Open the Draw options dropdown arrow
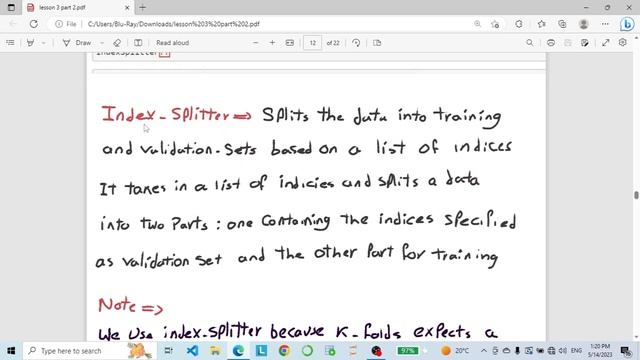Screen dimensions: 640x360 click(x=102, y=43)
